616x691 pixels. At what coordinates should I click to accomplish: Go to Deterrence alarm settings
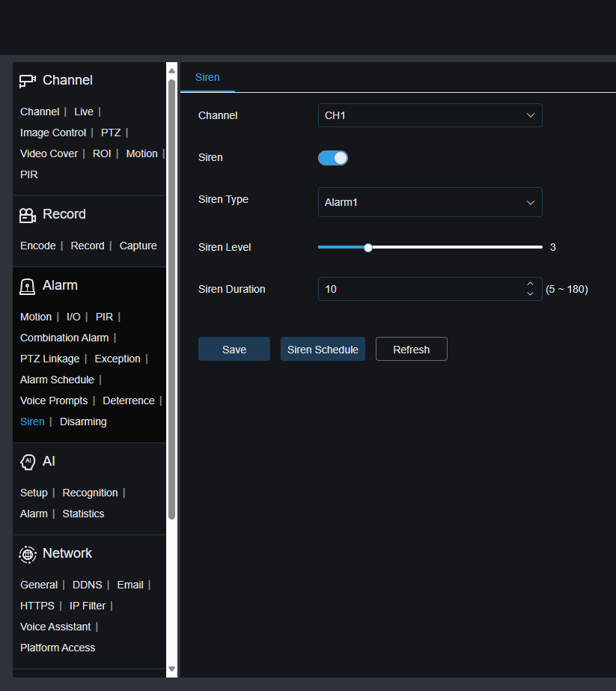coord(129,401)
